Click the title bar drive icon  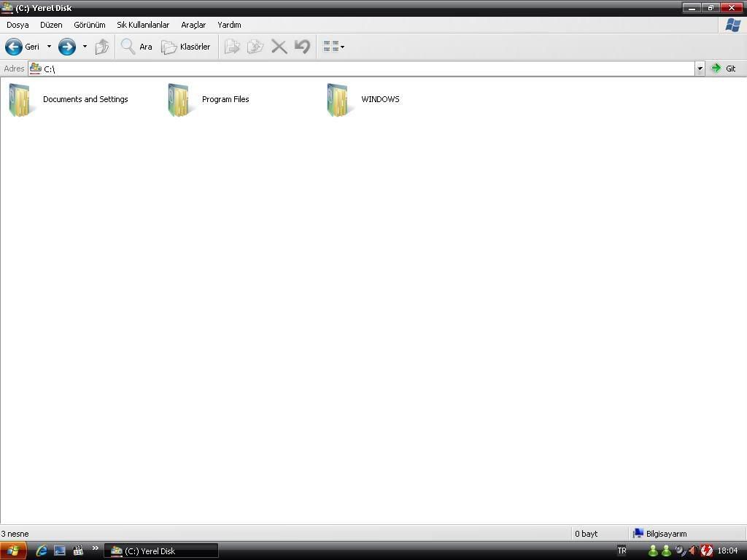(7, 7)
